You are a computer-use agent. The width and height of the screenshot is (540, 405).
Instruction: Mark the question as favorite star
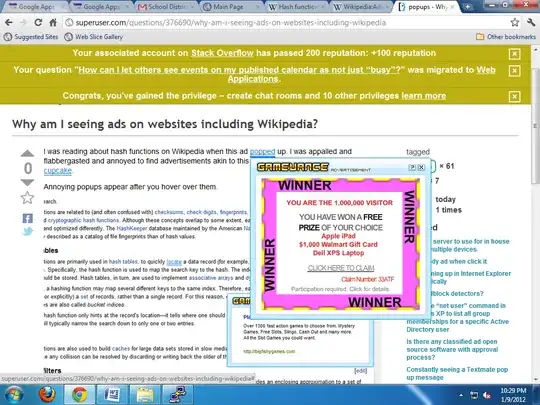pos(27,198)
